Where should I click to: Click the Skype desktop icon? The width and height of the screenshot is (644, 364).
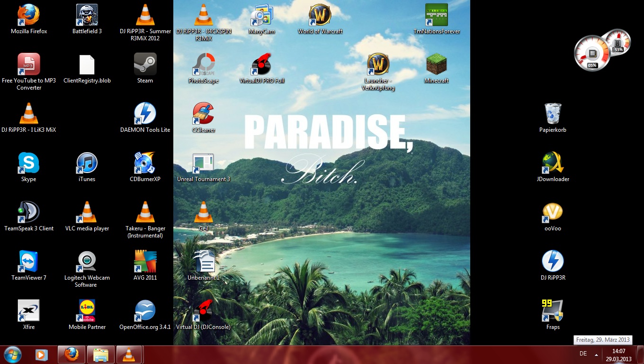point(29,164)
